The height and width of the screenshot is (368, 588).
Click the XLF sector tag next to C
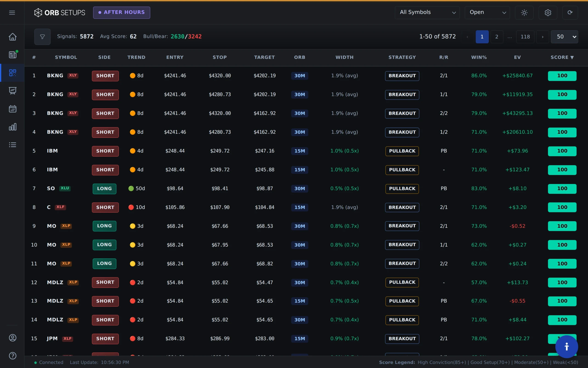60,207
